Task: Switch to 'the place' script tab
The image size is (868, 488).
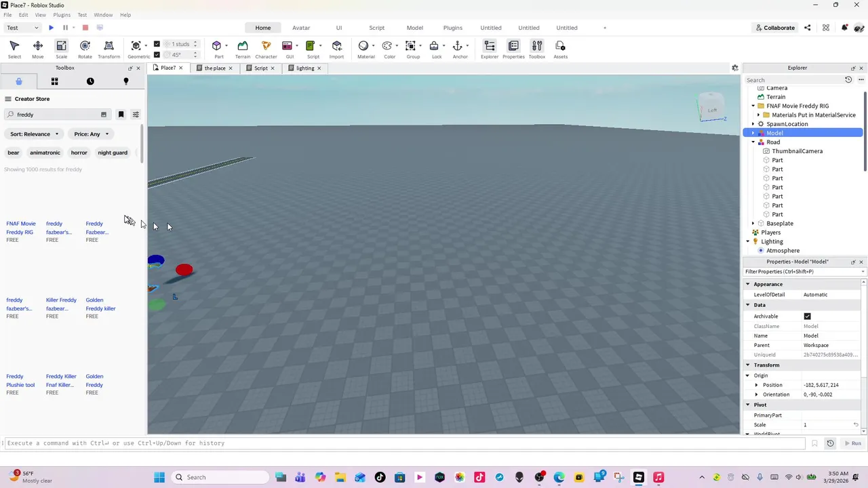Action: pyautogui.click(x=214, y=68)
